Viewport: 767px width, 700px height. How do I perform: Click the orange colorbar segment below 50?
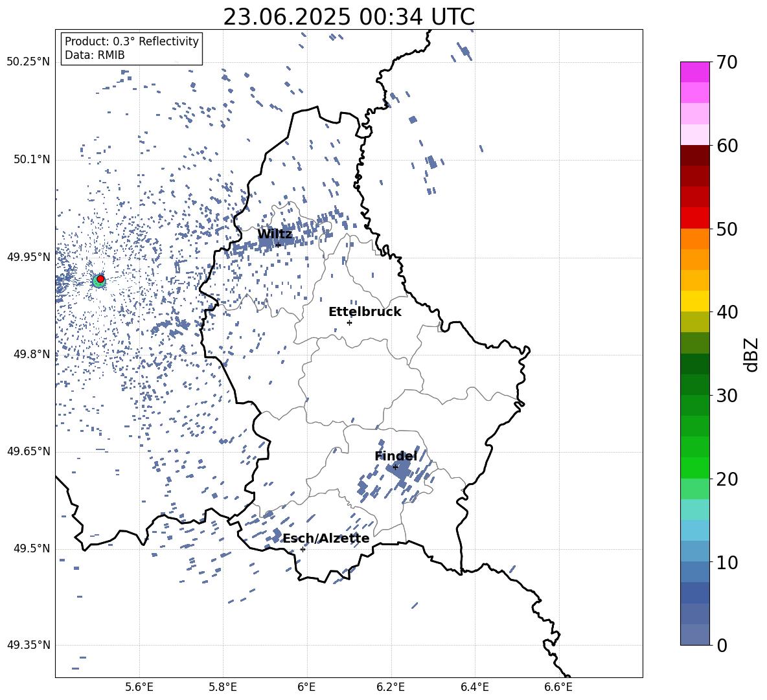[694, 239]
